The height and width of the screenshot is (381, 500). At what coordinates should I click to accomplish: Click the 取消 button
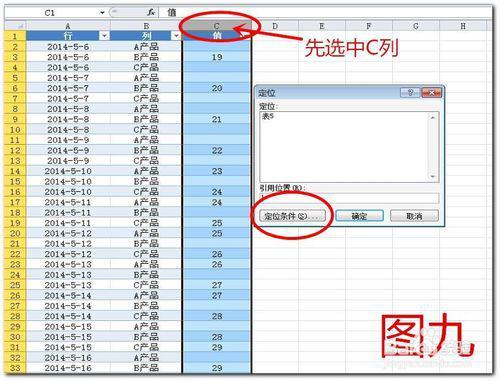[x=414, y=216]
